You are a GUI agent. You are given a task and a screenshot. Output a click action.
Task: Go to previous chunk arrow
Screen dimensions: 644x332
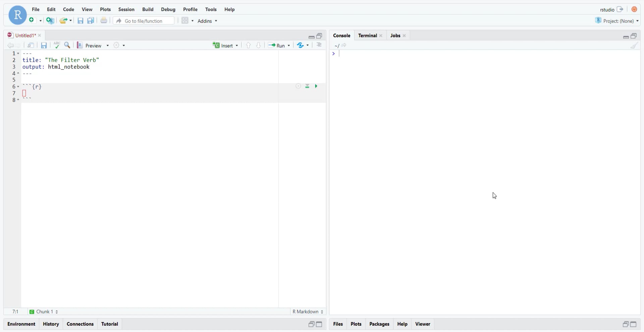coord(248,45)
